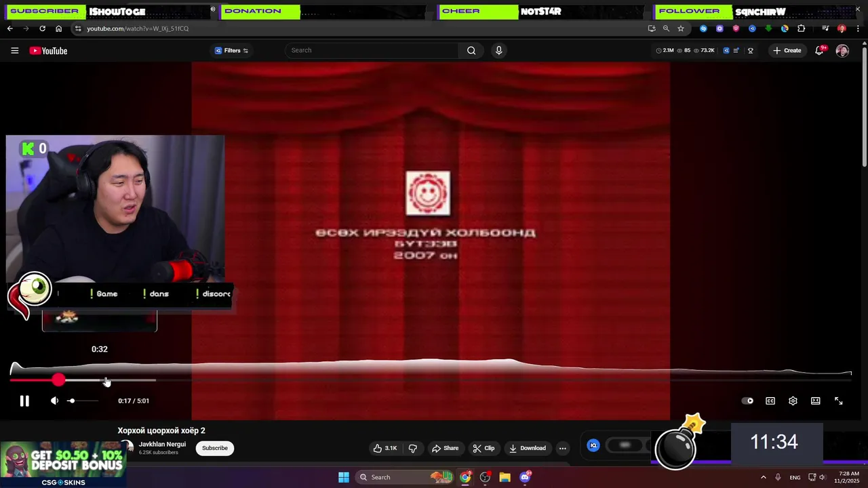Toggle closed captions CC button
Screen dimensions: 868x488
(770, 401)
